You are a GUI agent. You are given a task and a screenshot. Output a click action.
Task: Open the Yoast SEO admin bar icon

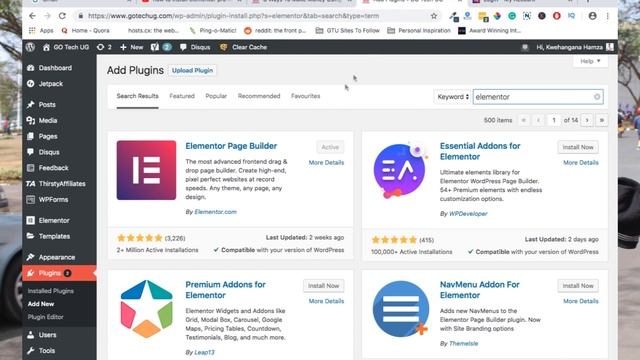(x=161, y=47)
